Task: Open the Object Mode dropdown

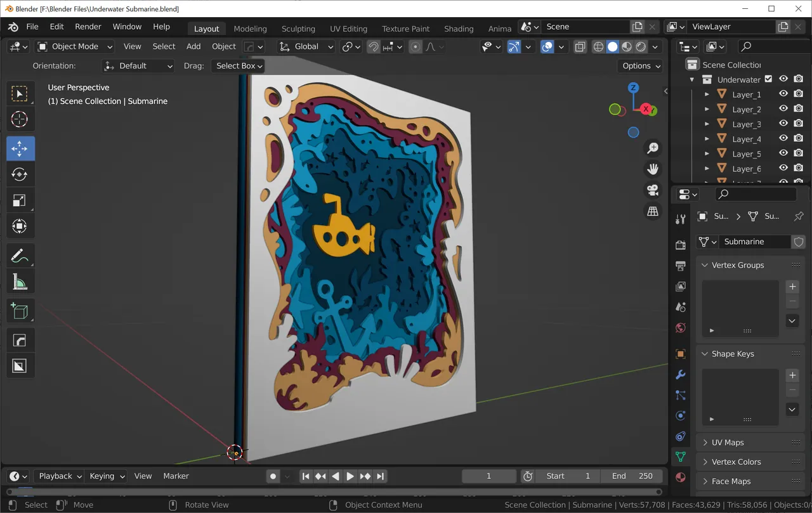Action: point(75,46)
